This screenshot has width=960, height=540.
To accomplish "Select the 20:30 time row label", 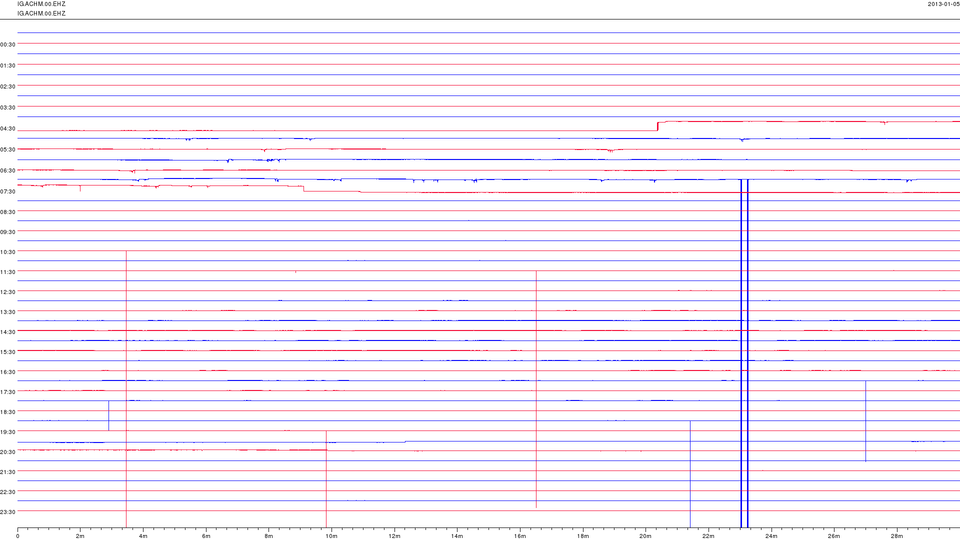I will click(8, 452).
